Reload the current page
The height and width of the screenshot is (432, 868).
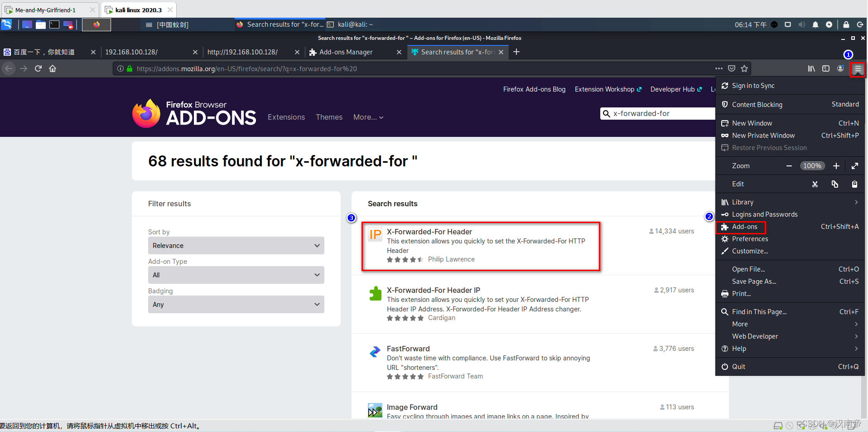38,68
